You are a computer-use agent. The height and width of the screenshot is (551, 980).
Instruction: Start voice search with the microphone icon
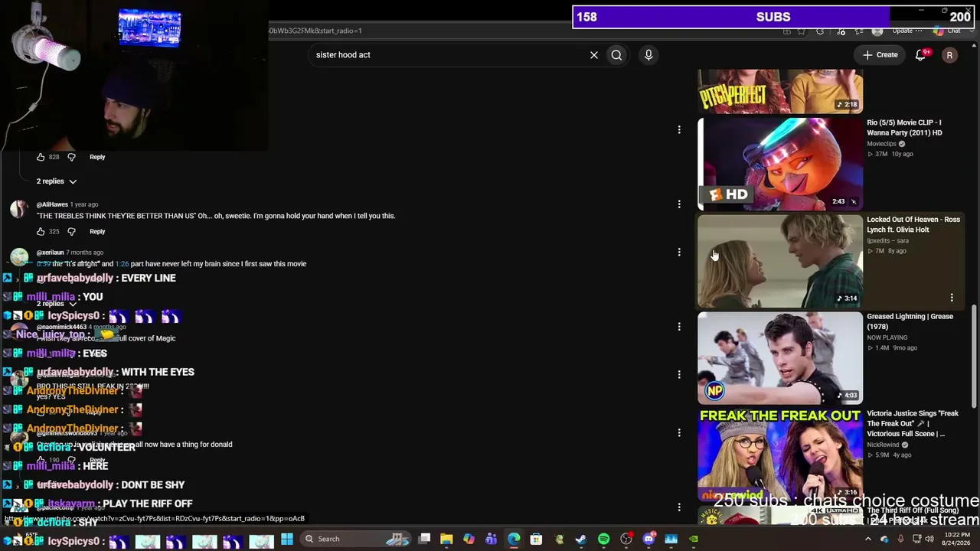[648, 55]
